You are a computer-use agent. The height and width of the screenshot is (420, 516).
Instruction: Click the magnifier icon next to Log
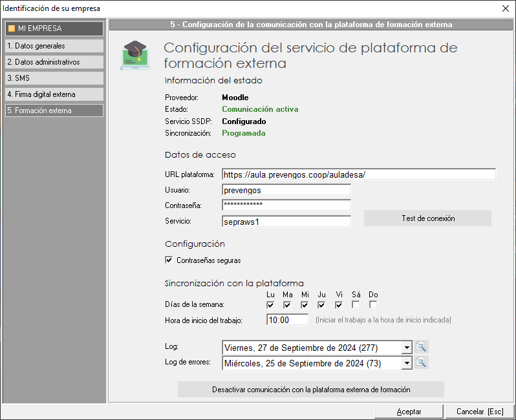pos(422,348)
